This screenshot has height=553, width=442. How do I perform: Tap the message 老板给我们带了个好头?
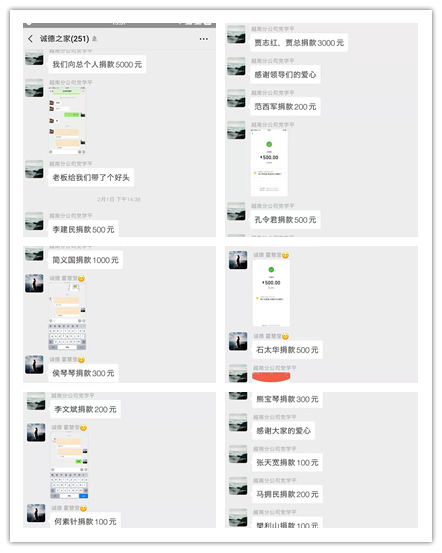(x=91, y=177)
